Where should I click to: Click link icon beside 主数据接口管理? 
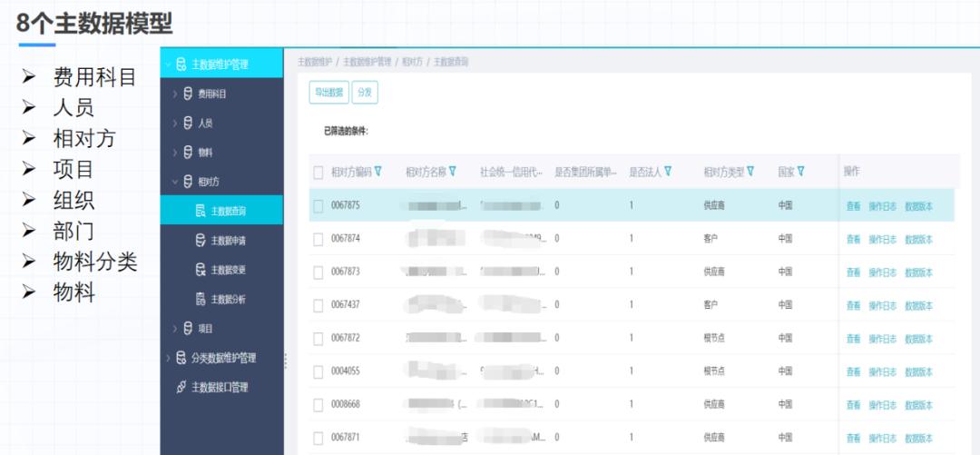[181, 387]
